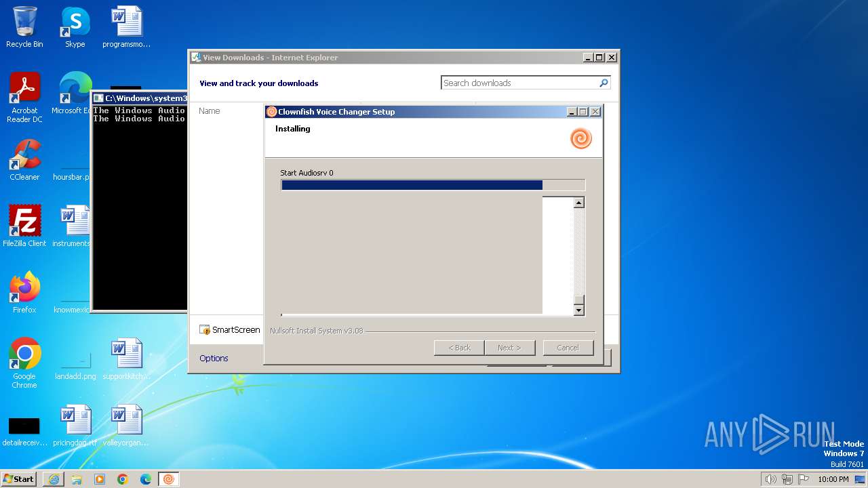
Task: Click the network tray icon
Action: coord(787,479)
